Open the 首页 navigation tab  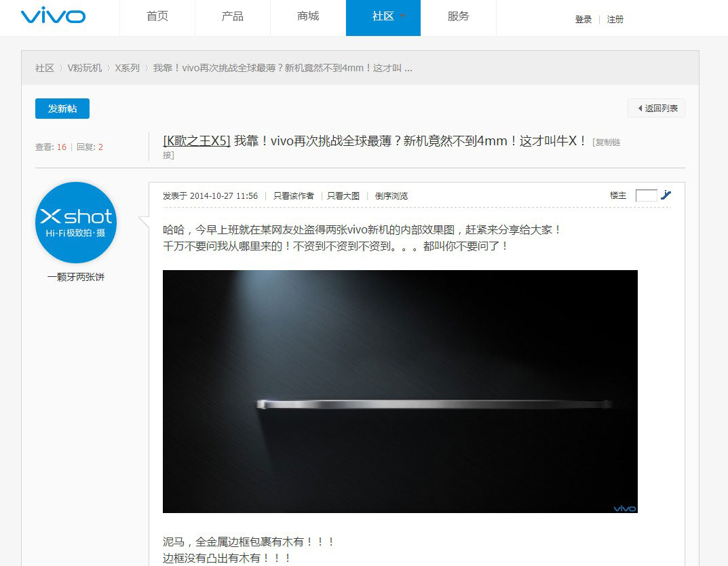pyautogui.click(x=157, y=17)
